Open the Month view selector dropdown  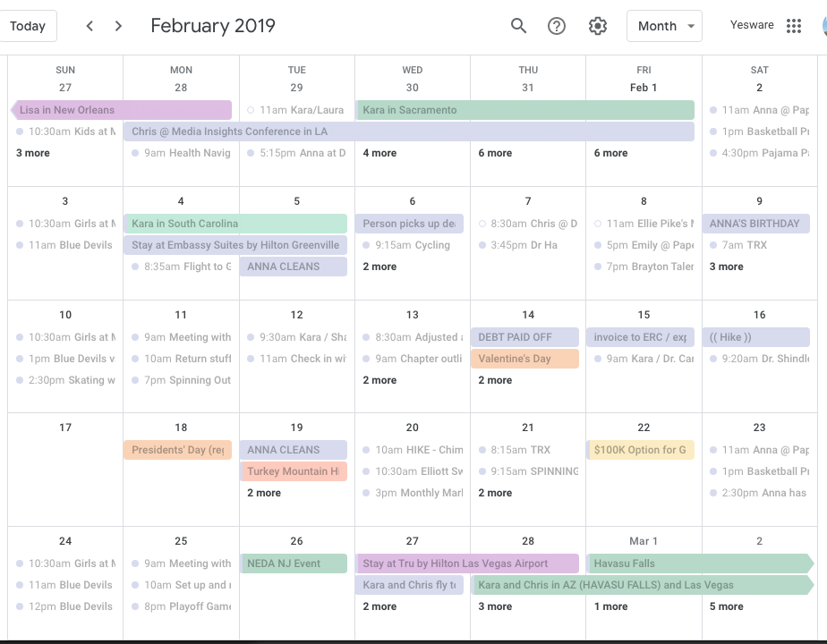(664, 26)
